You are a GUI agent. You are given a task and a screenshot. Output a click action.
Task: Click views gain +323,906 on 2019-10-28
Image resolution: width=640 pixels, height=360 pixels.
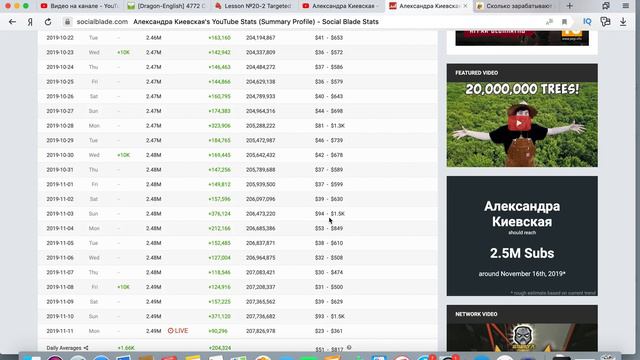coord(219,126)
